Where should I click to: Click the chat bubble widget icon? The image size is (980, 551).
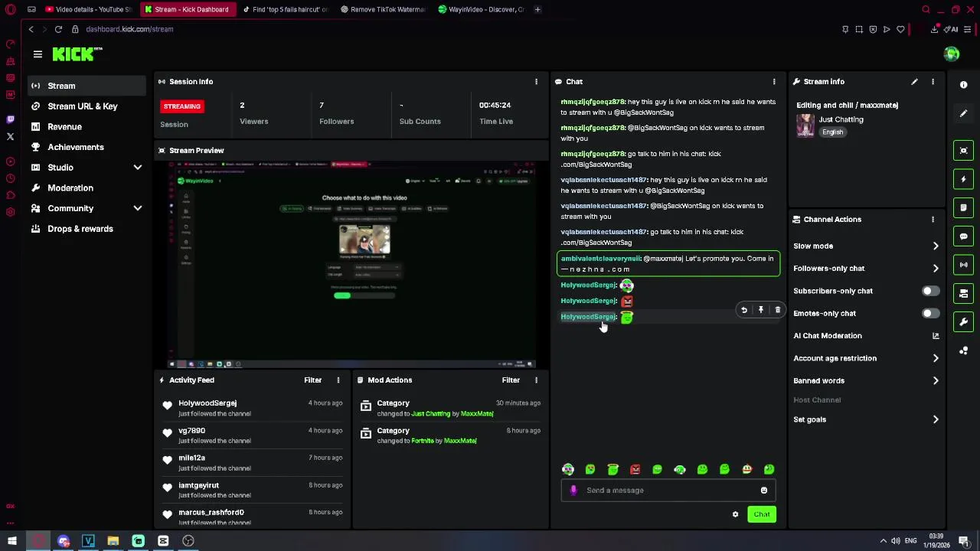click(x=964, y=236)
